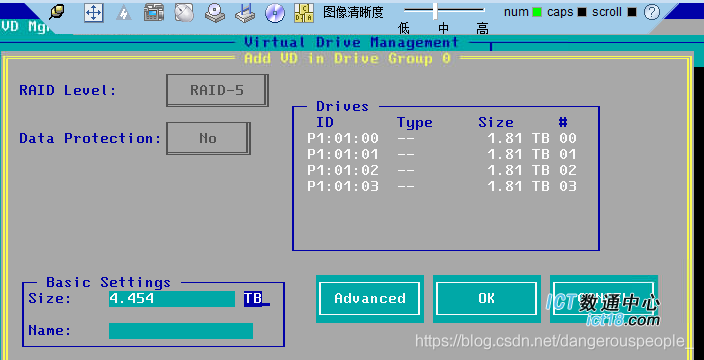The height and width of the screenshot is (360, 704).
Task: Set image clarity to 高 (high)
Action: point(483,29)
